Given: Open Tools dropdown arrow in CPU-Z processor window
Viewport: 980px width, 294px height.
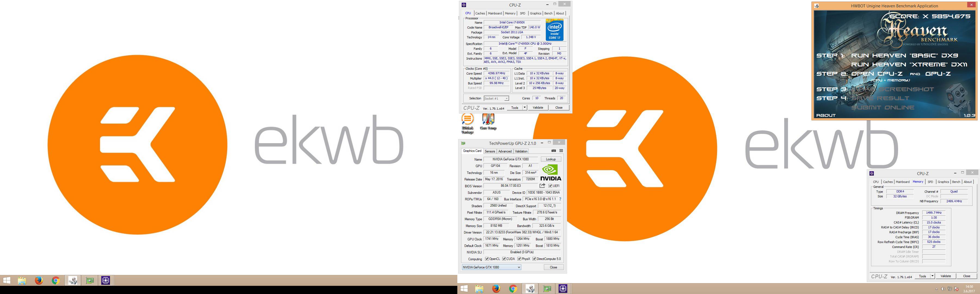Looking at the screenshot, I should coord(525,108).
